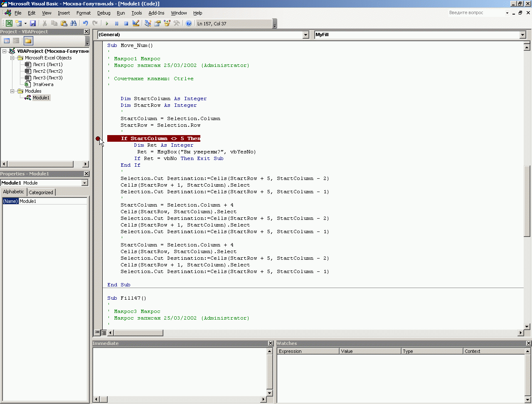This screenshot has width=532, height=404.
Task: Click the Reset stop icon
Action: [x=126, y=24]
